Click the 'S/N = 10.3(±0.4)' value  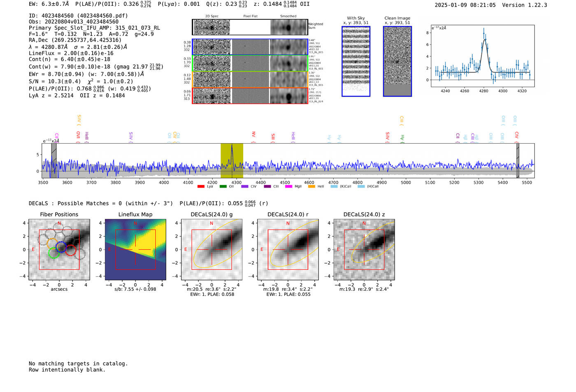tap(55, 81)
